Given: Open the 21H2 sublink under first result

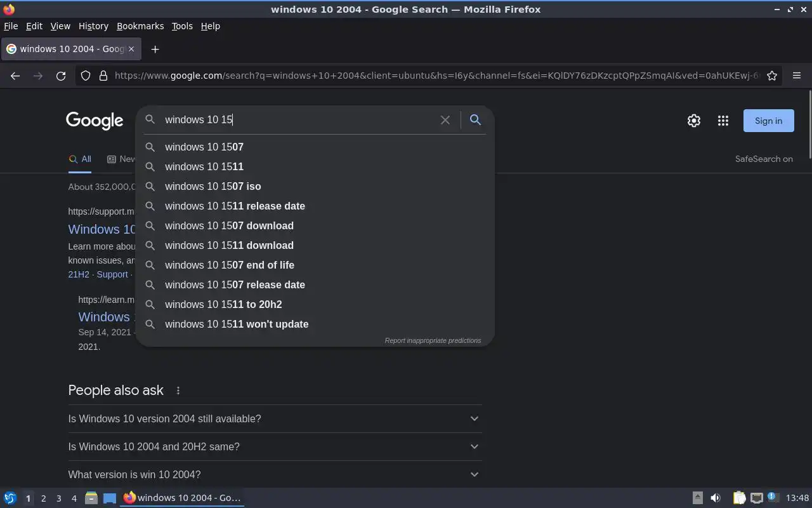Looking at the screenshot, I should 79,274.
